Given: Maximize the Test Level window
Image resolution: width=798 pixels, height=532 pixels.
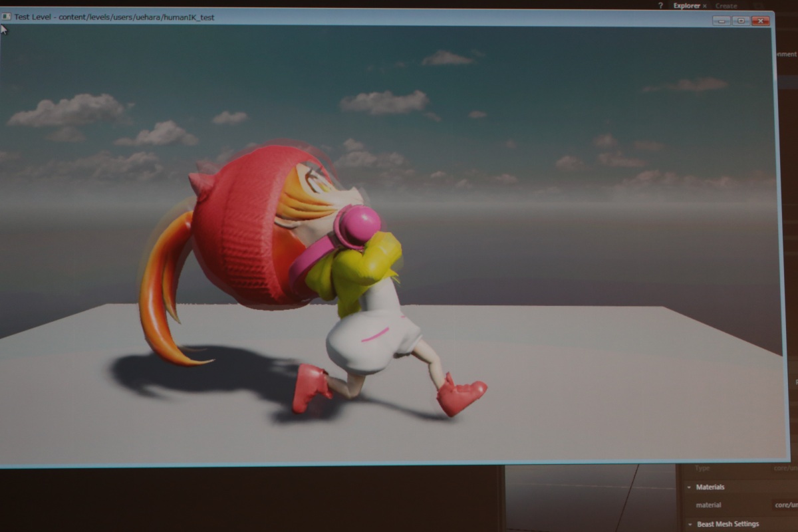Looking at the screenshot, I should (x=740, y=21).
